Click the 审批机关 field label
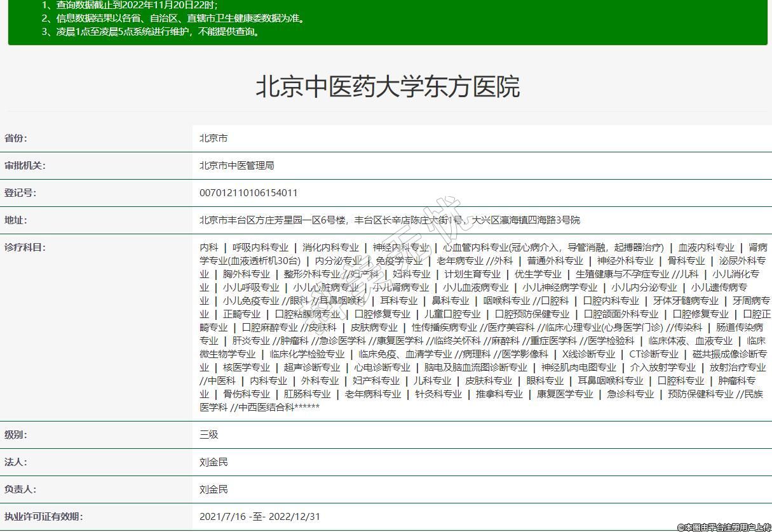 coord(25,166)
